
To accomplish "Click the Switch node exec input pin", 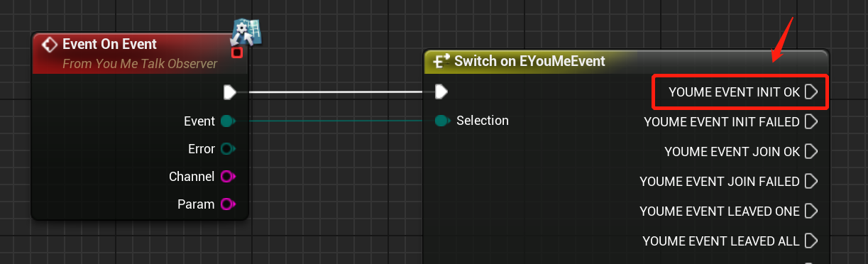I will [441, 92].
